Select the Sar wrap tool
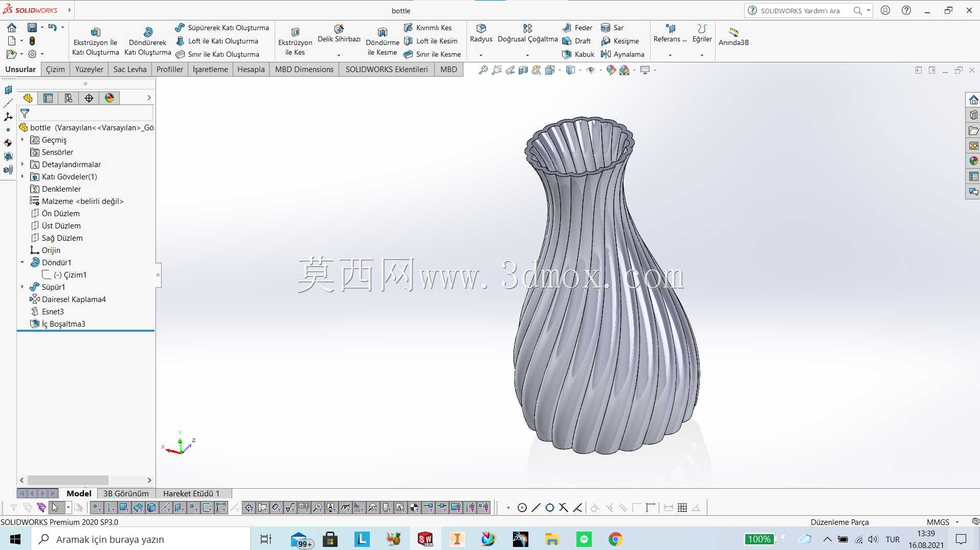Screen dimensions: 980x550 [x=612, y=28]
